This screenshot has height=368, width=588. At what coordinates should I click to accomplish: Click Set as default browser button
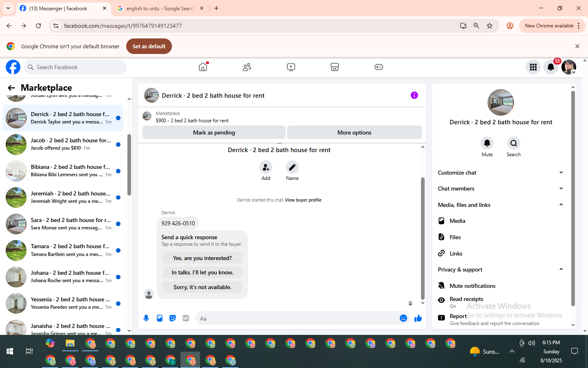point(149,46)
